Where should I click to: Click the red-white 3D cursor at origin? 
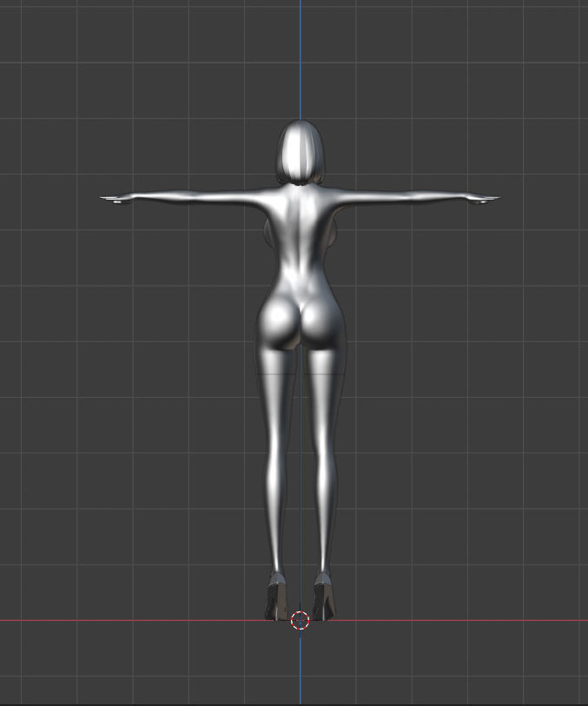300,620
